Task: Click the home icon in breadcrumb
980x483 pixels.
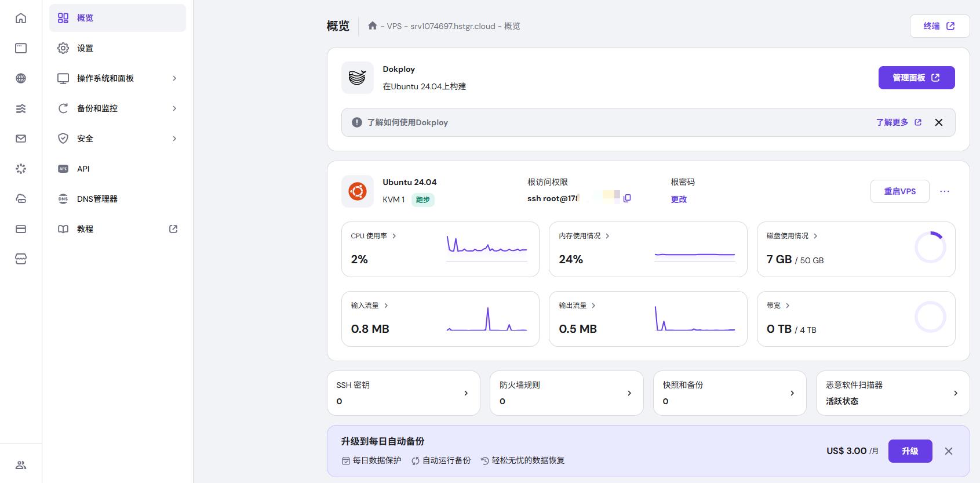Action: coord(373,26)
